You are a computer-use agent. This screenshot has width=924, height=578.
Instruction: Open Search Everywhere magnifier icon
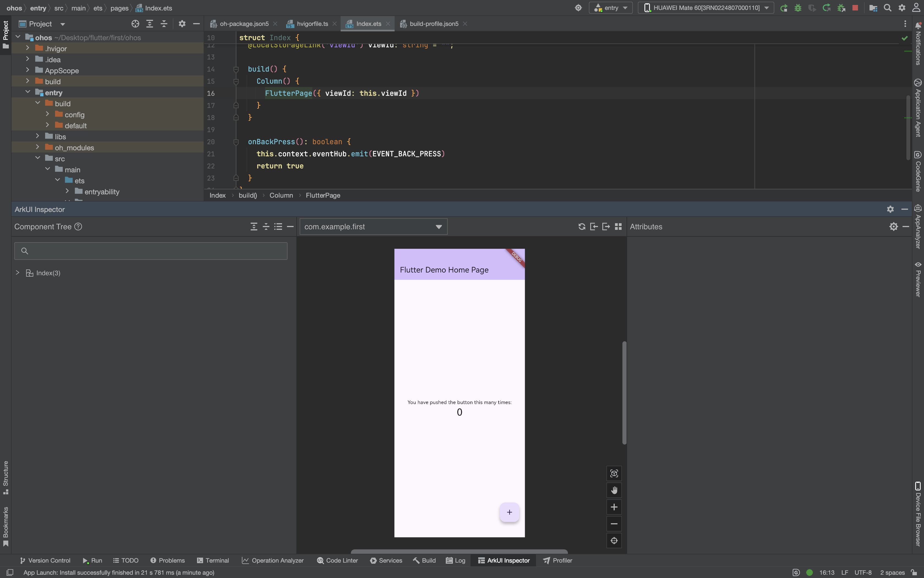(887, 8)
